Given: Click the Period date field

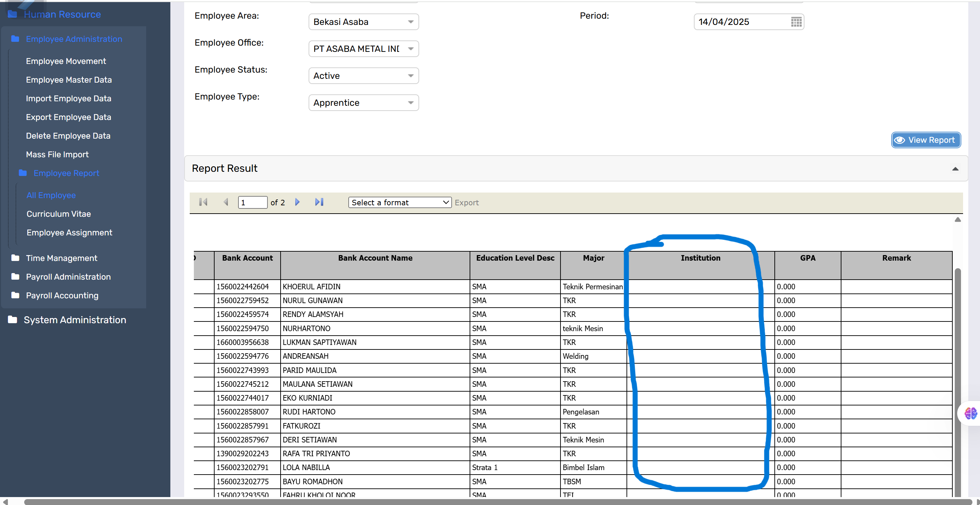Looking at the screenshot, I should (748, 22).
